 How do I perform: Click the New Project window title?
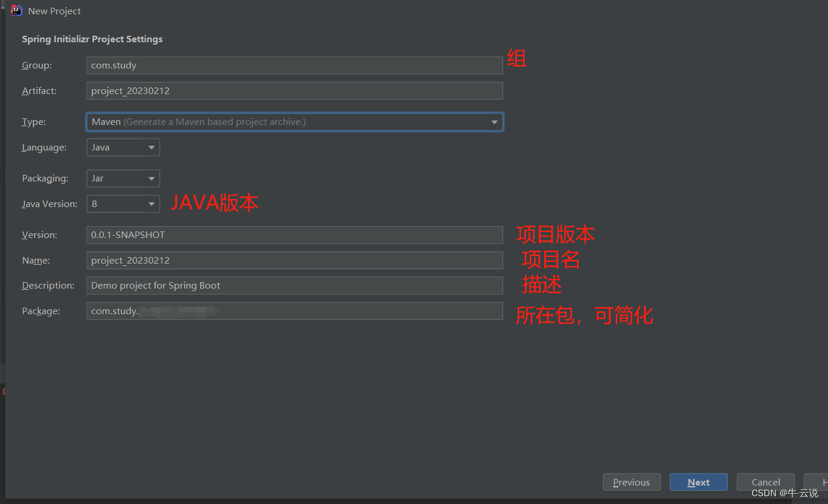pos(54,11)
